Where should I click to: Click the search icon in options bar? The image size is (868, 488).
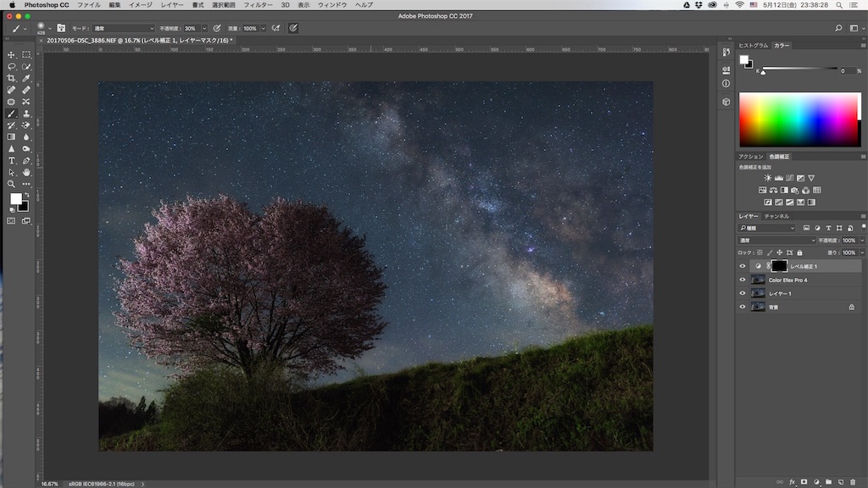click(838, 28)
